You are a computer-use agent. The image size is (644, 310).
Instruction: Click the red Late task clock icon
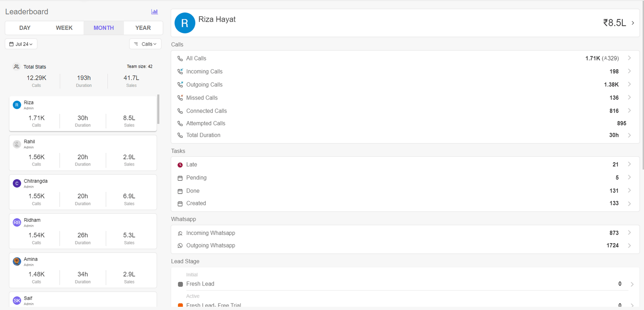tap(180, 165)
